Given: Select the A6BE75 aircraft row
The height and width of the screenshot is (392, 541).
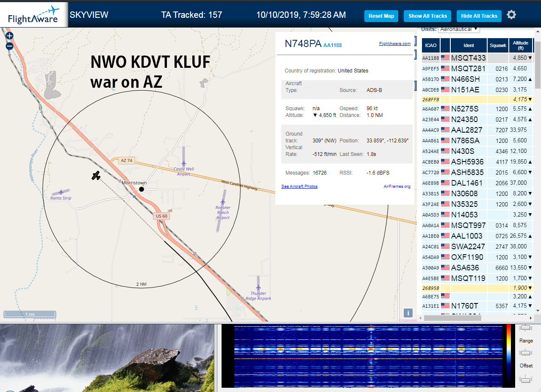Looking at the screenshot, I should (477, 296).
